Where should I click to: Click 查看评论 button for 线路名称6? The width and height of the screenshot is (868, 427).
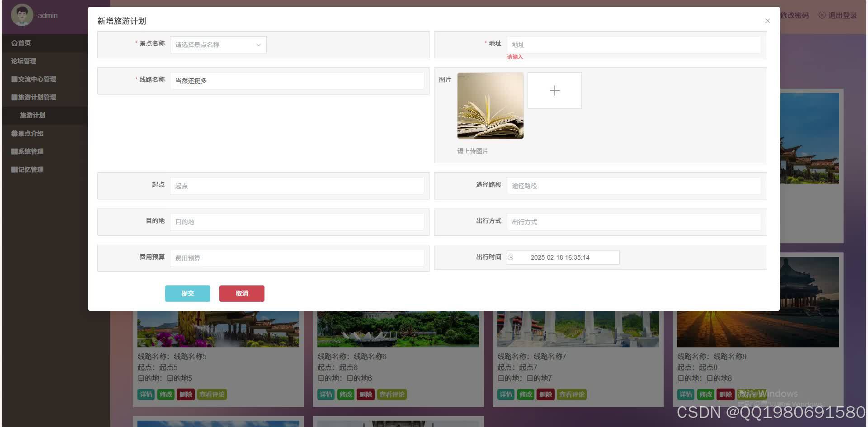point(392,394)
